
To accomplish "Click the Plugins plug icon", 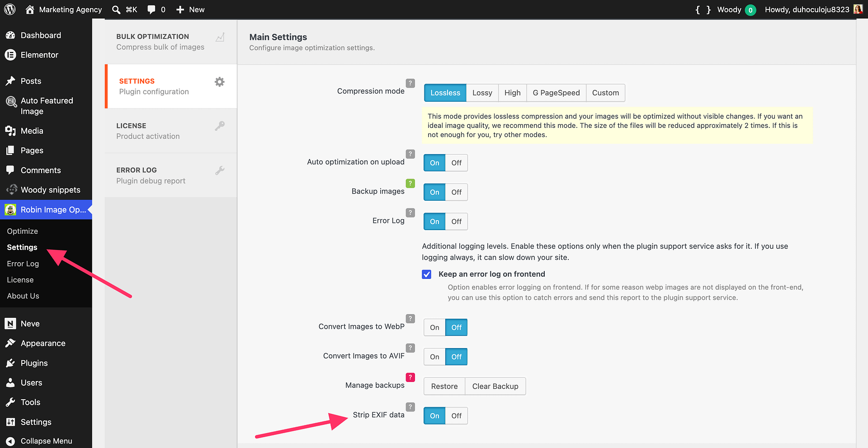I will point(10,363).
